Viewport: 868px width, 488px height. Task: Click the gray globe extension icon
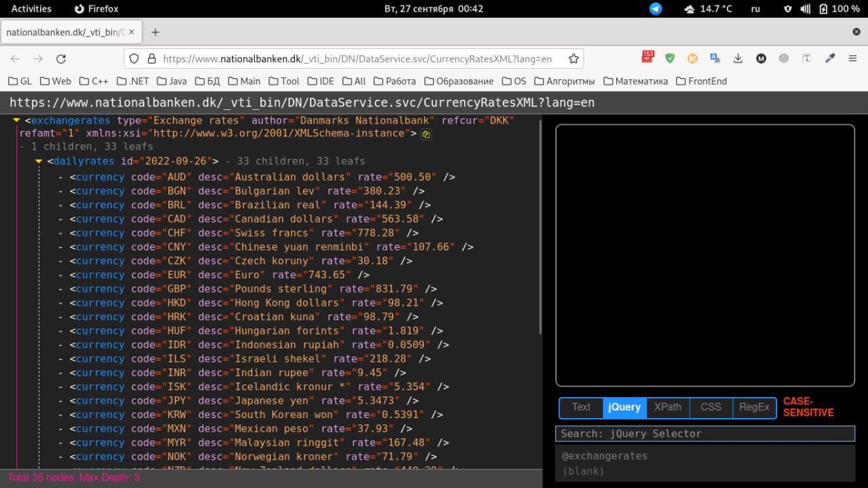(x=784, y=59)
